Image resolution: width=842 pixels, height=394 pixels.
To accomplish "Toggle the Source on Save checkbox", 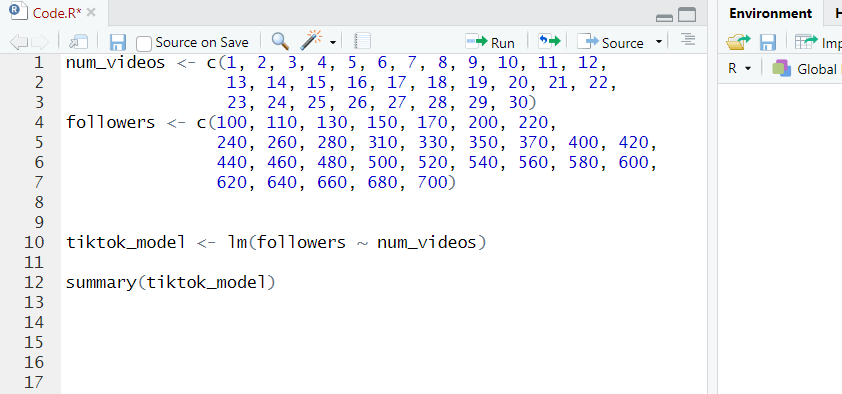I will coord(143,42).
